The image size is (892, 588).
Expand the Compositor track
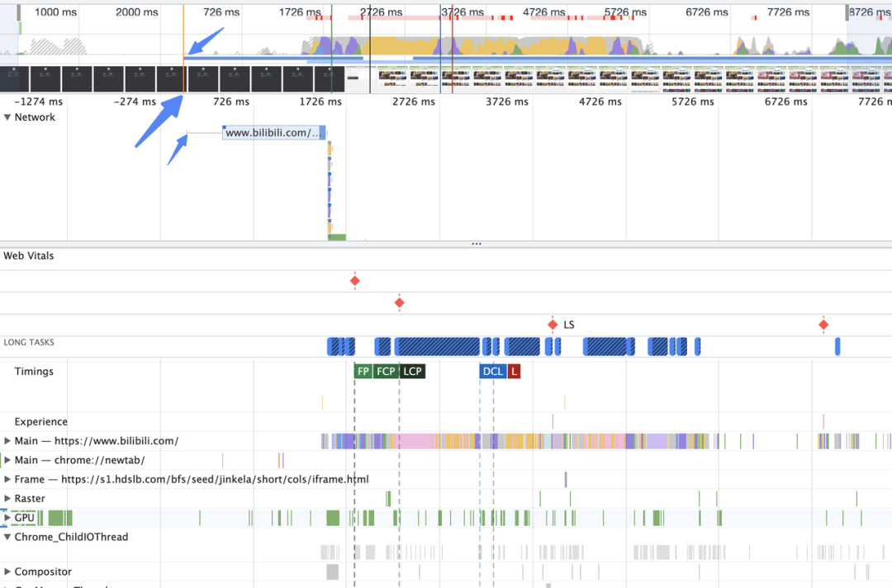point(7,571)
